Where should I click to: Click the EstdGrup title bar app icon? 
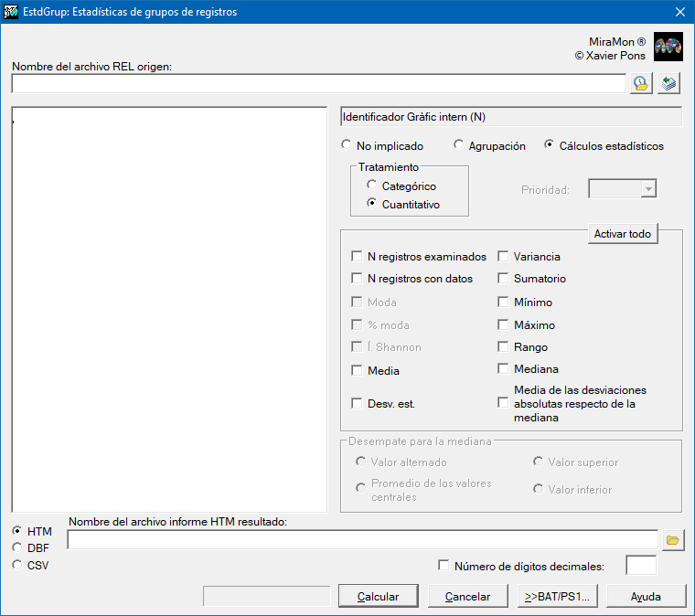pyautogui.click(x=11, y=12)
